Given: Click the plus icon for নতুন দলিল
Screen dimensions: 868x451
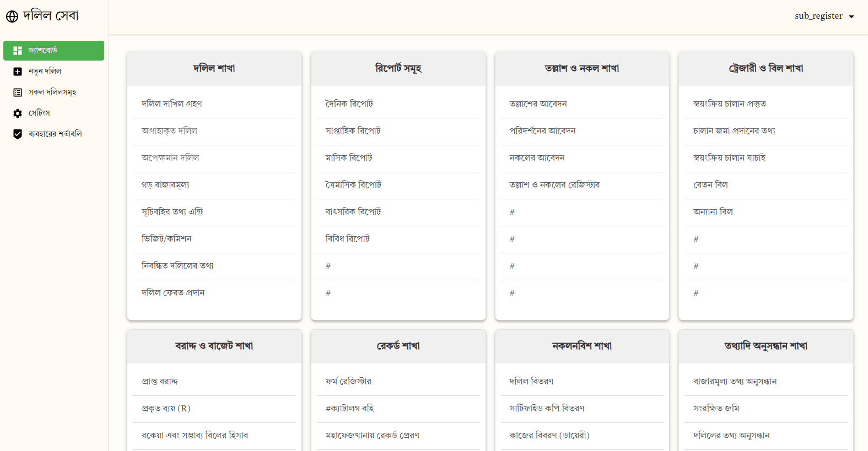Looking at the screenshot, I should [18, 72].
